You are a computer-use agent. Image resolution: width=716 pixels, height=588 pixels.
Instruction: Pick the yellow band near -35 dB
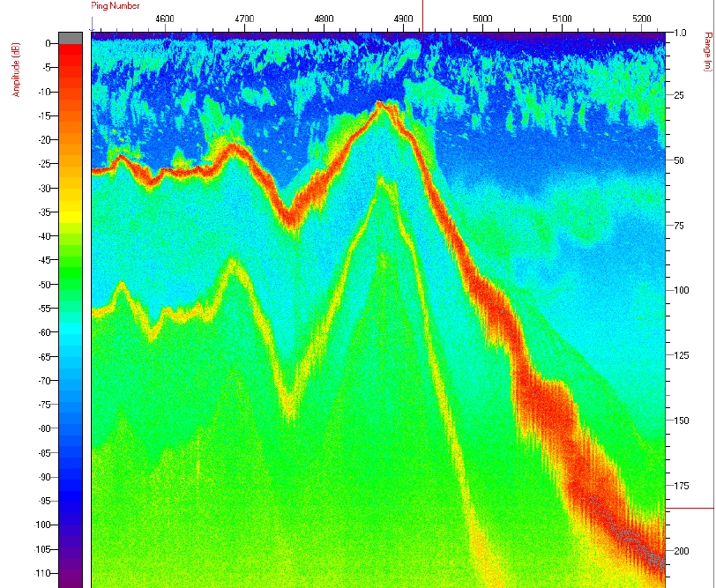click(71, 212)
